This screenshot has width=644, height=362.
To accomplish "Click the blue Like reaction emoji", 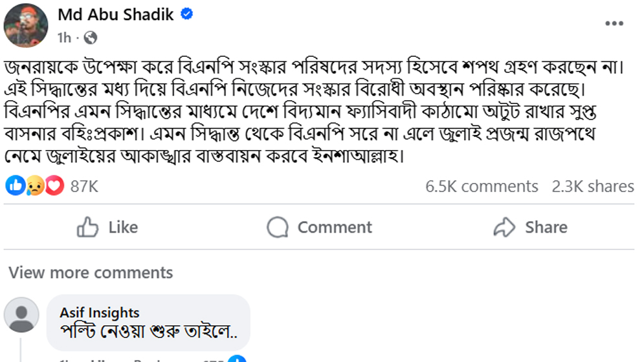I will pos(15,186).
